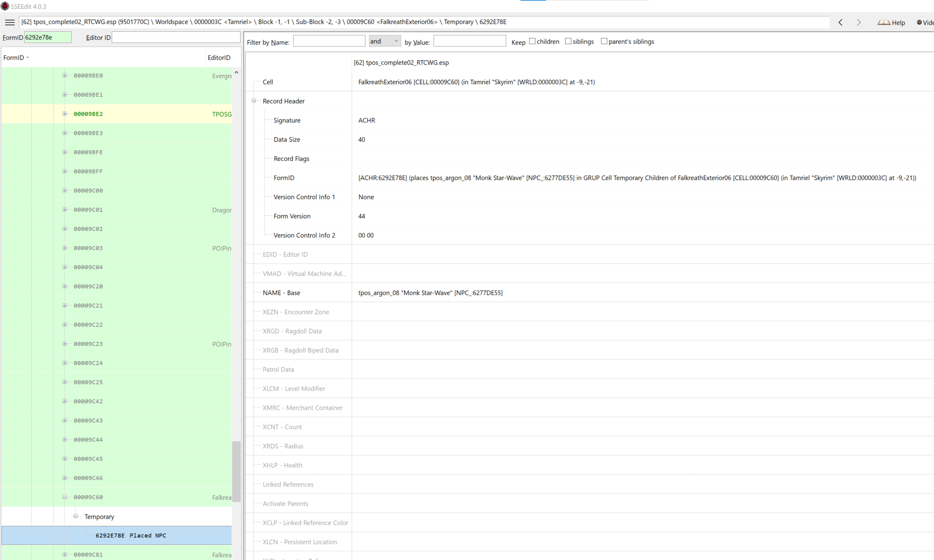Select tree row 00009C20
This screenshot has width=934, height=560.
[116, 286]
